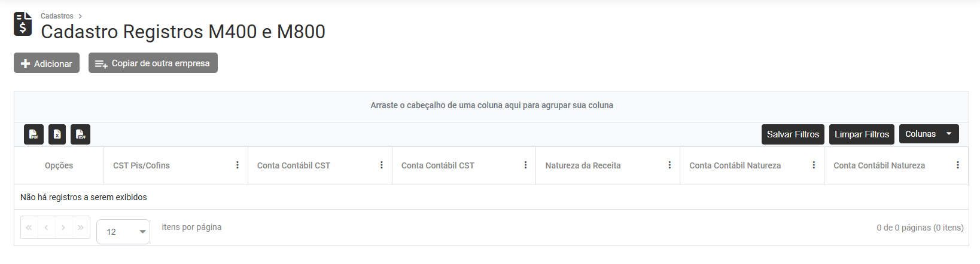Sort by Natureza da Receita header
Screen dimensions: 980x264
(583, 165)
